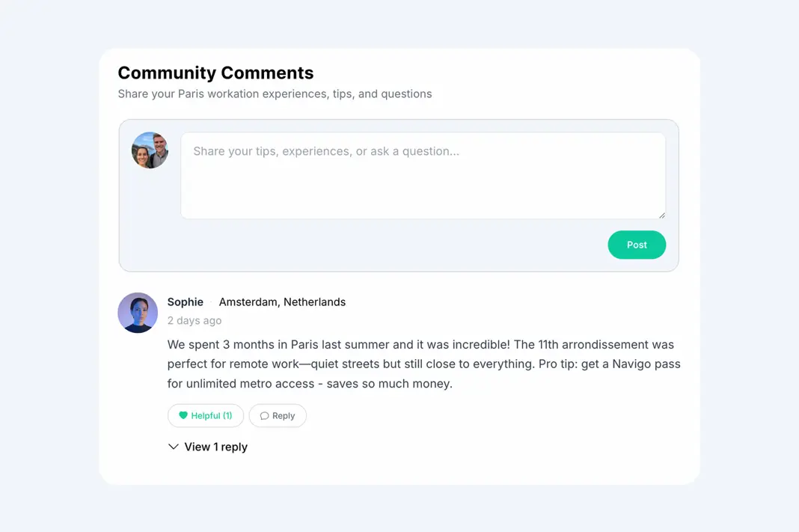Screen dimensions: 799x532
Task: Toggle the Helpful (1) reaction on Sophie's comment
Action: (x=205, y=415)
